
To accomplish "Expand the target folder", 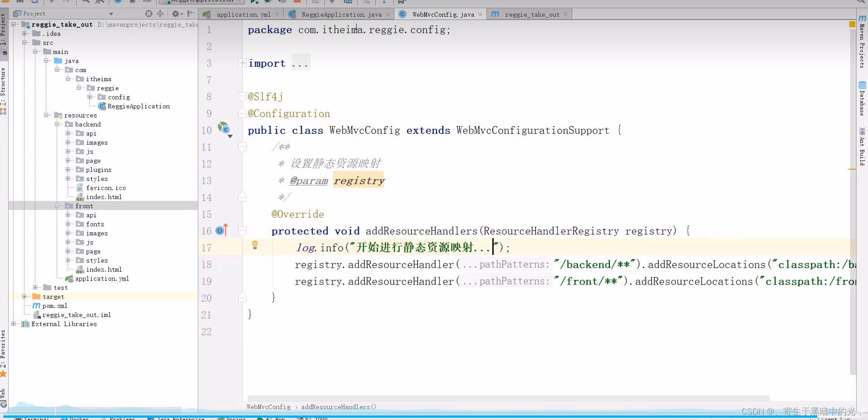I will click(x=25, y=297).
